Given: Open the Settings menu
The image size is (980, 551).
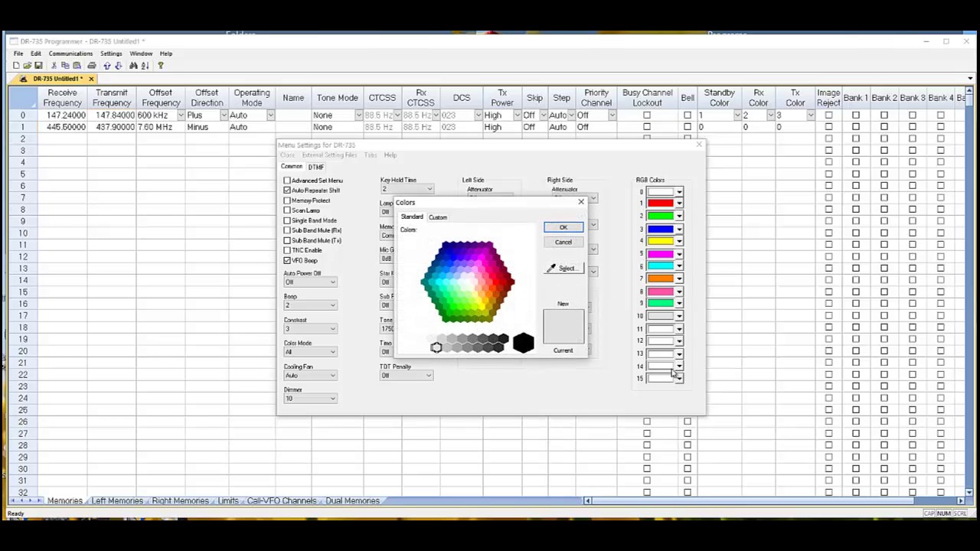Looking at the screenshot, I should (x=111, y=54).
